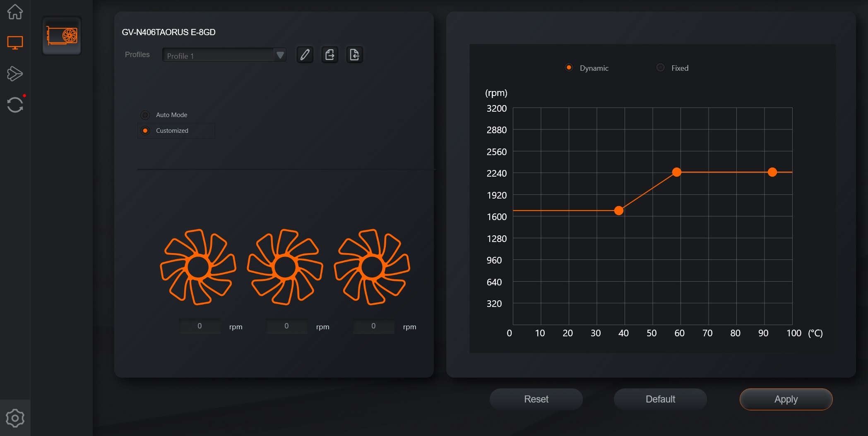Image resolution: width=868 pixels, height=436 pixels.
Task: Open the update refresh icon in sidebar
Action: click(15, 105)
